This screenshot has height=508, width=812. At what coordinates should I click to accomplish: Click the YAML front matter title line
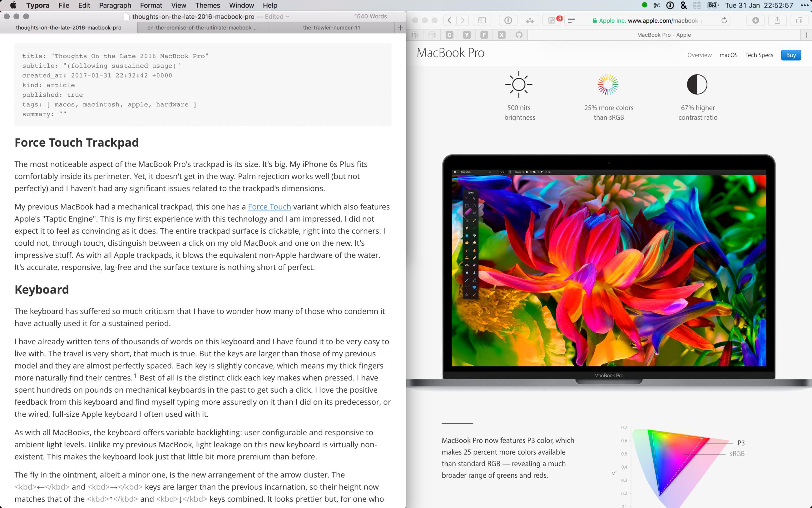point(116,56)
